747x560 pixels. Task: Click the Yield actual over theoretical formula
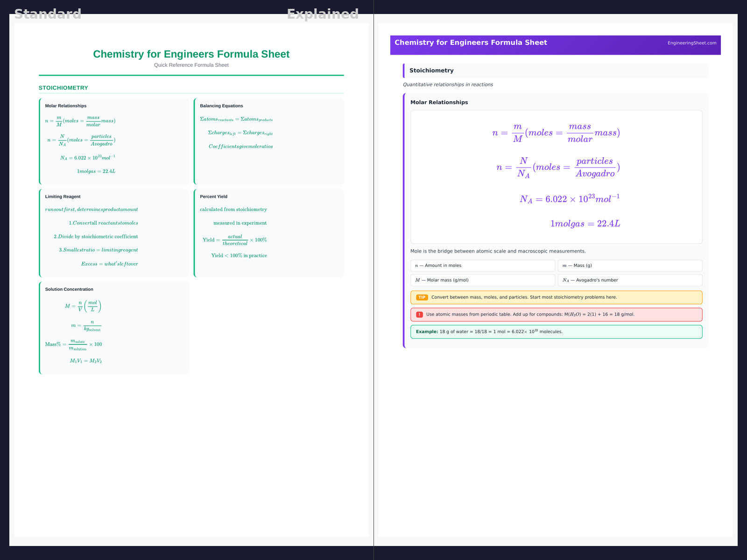coord(234,240)
